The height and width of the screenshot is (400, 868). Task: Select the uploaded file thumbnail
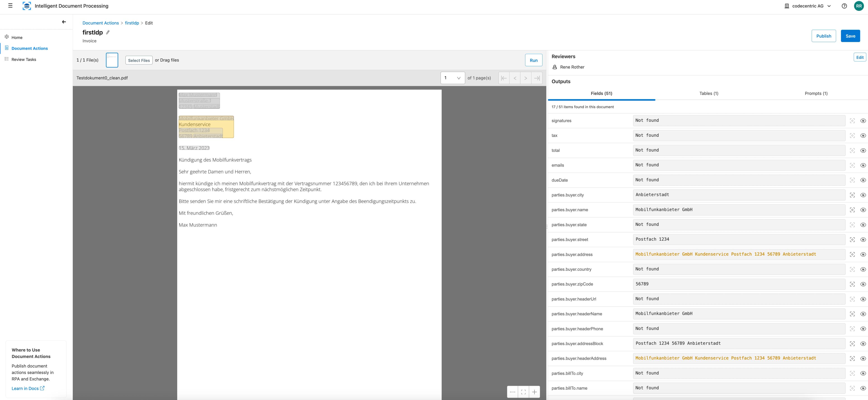pos(112,60)
